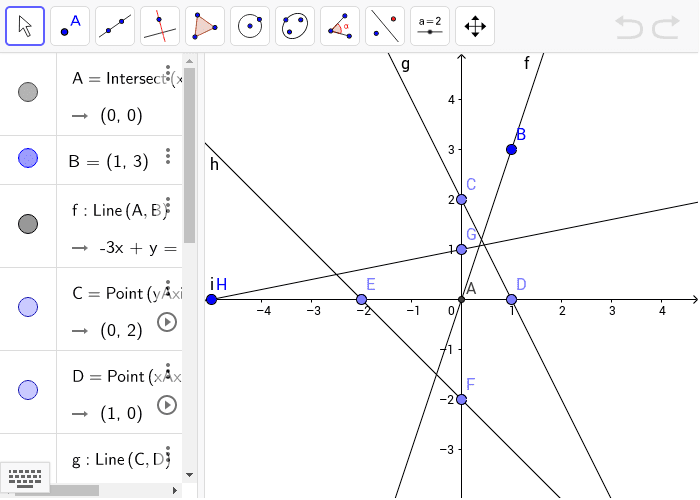
Task: Select the Point tool
Action: coord(70,26)
